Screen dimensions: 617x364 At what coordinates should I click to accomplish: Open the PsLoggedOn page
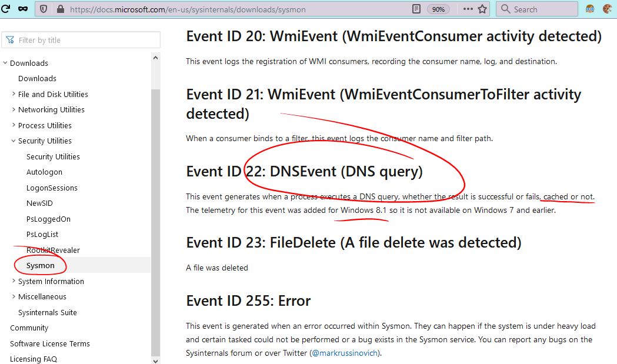[48, 219]
